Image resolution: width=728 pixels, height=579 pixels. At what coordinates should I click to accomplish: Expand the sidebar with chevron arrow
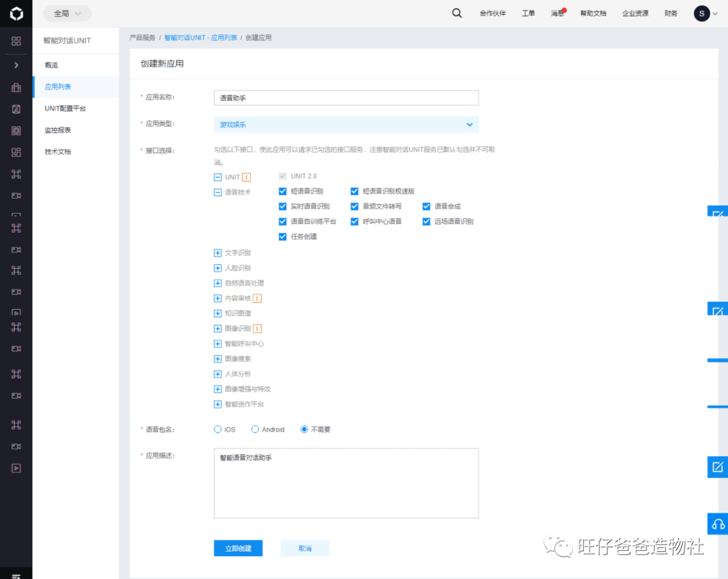coord(16,65)
